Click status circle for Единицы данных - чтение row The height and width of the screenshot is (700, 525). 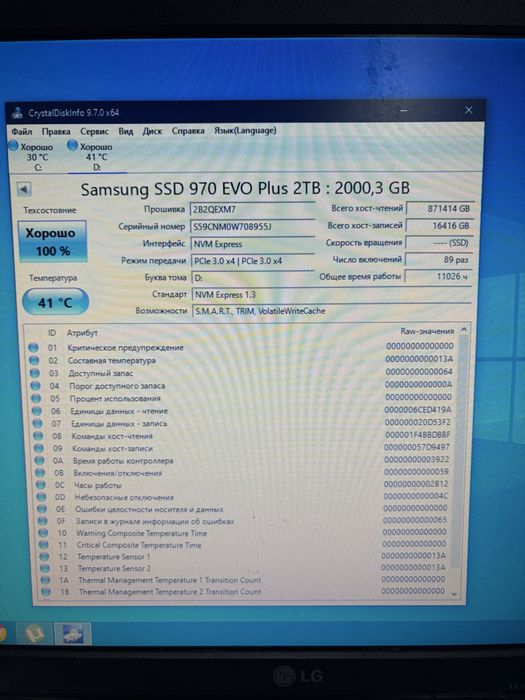coord(37,411)
